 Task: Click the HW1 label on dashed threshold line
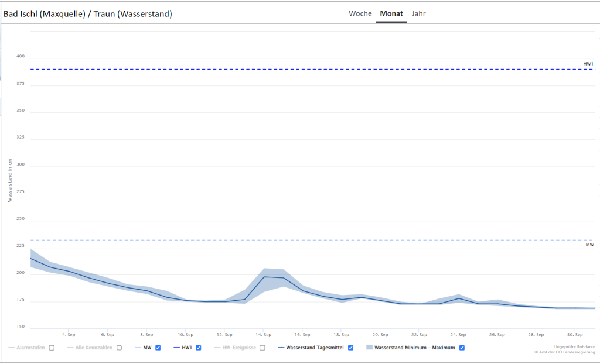pos(588,64)
